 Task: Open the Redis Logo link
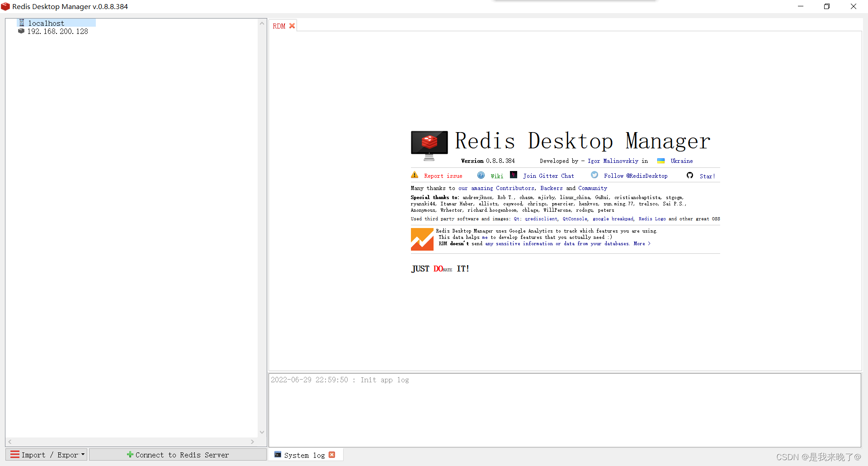point(652,219)
